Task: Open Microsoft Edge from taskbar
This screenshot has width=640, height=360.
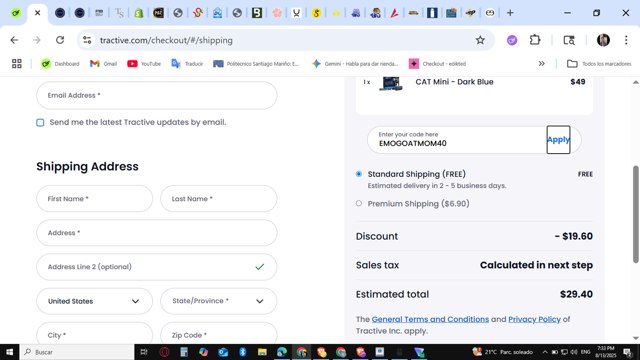Action: pyautogui.click(x=282, y=352)
